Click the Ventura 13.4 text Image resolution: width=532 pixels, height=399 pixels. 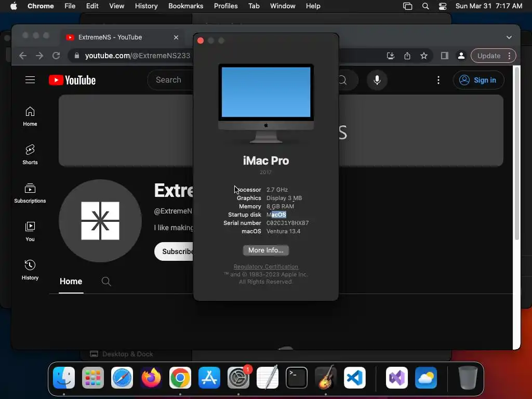click(x=283, y=231)
